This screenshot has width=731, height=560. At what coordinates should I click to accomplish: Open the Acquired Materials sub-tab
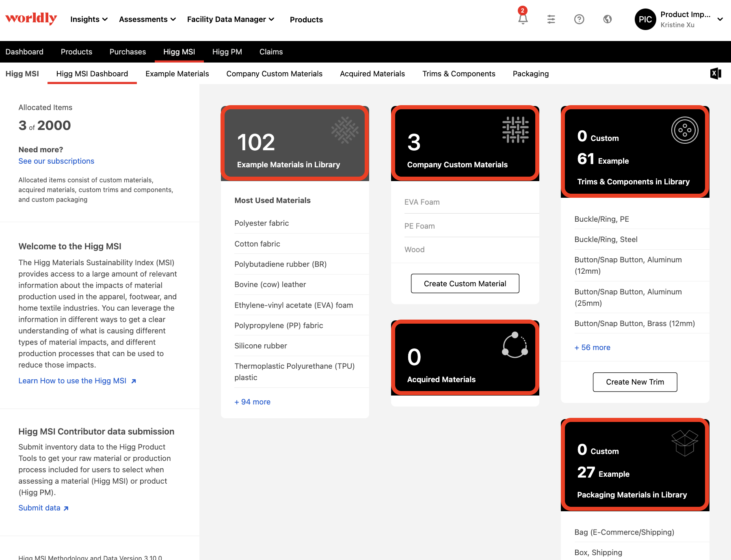372,74
